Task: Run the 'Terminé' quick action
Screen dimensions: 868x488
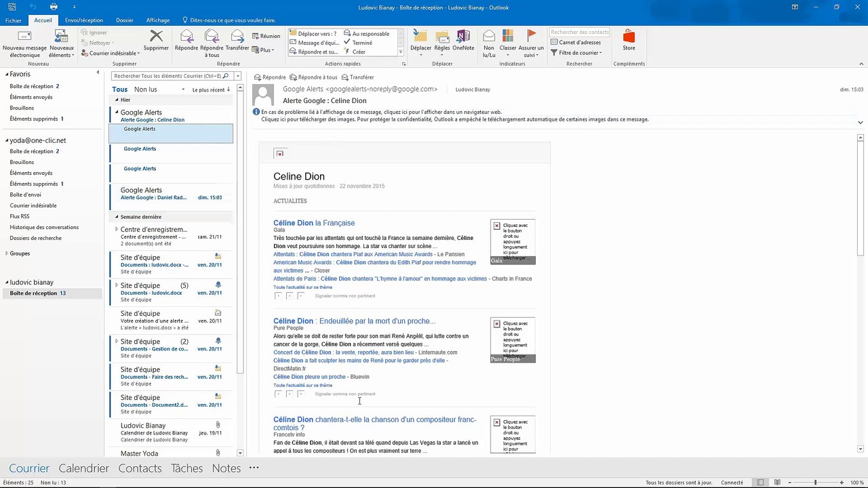Action: [x=358, y=43]
